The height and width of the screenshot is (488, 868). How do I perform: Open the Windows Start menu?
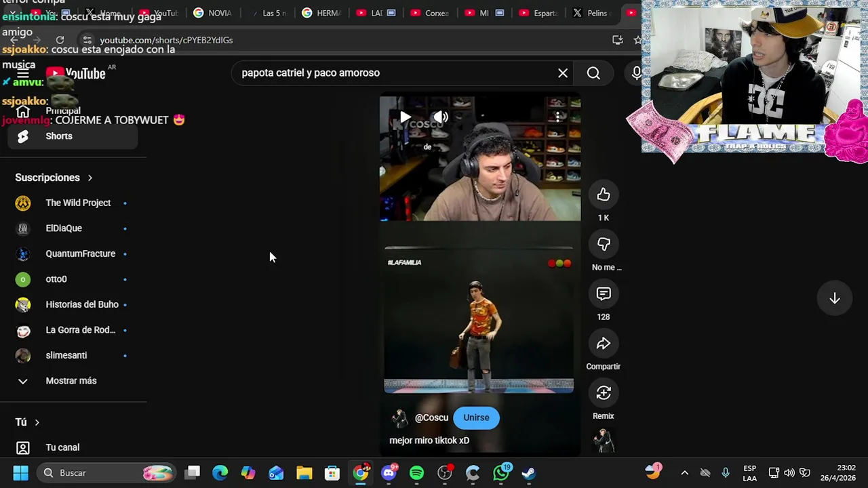(x=20, y=473)
